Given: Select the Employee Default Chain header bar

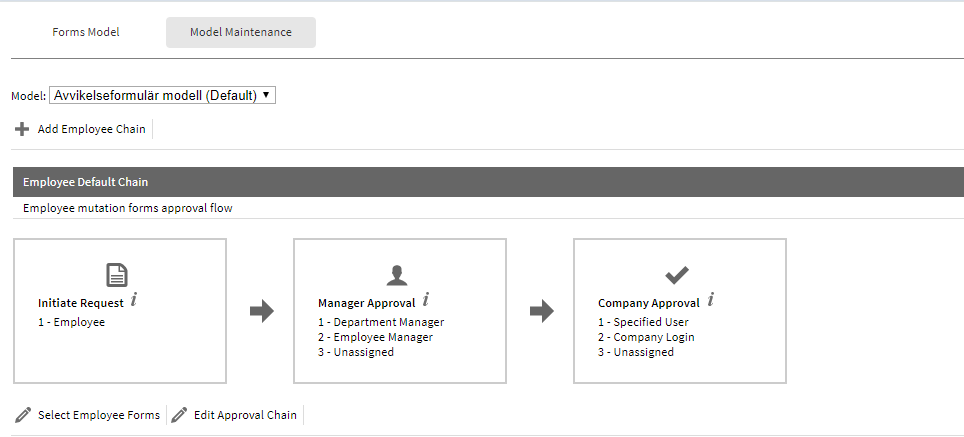Looking at the screenshot, I should click(488, 182).
